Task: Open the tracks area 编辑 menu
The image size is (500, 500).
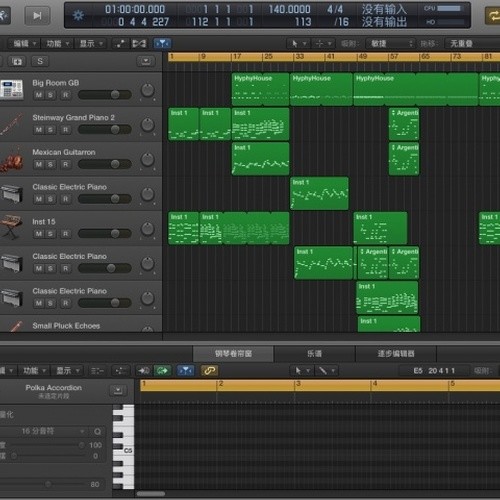Action: (x=24, y=44)
